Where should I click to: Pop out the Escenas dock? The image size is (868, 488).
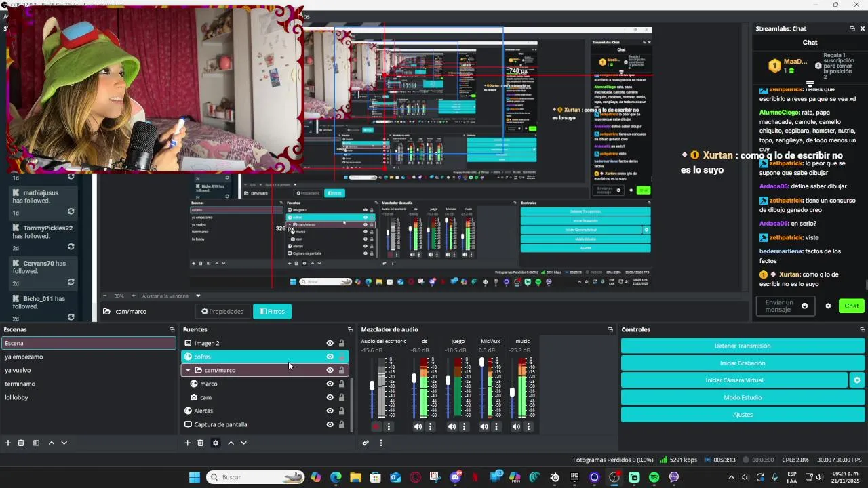point(172,329)
